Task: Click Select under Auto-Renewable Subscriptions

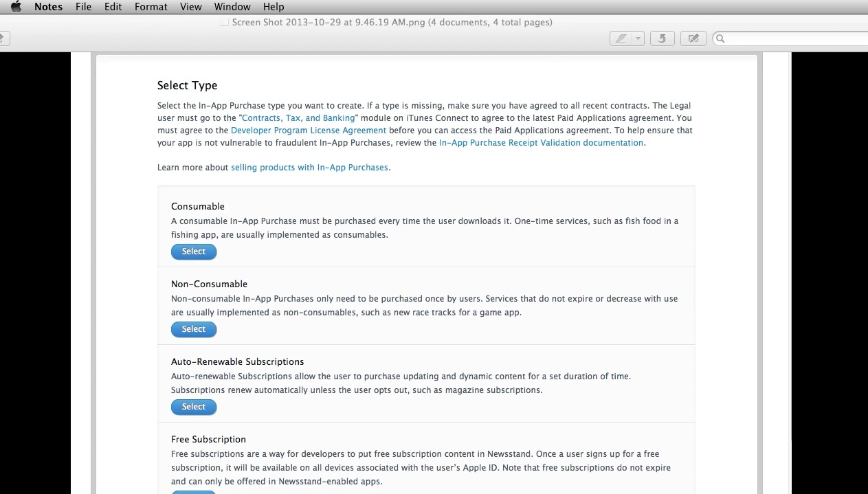Action: coord(194,407)
